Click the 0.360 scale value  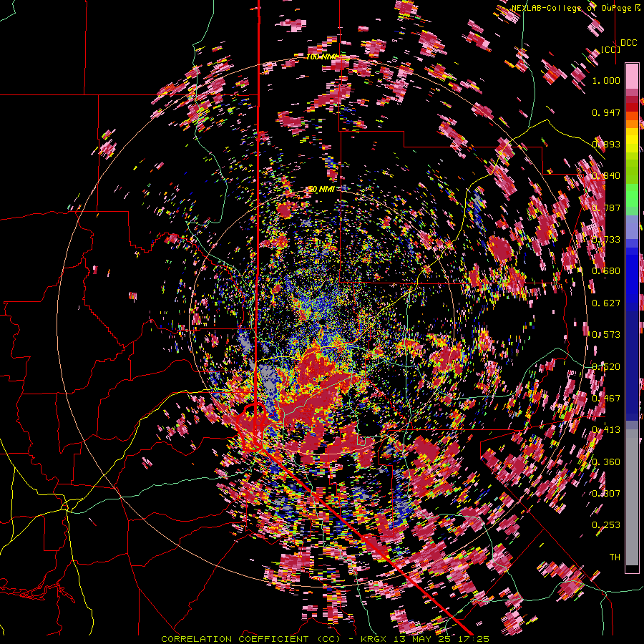tap(606, 462)
